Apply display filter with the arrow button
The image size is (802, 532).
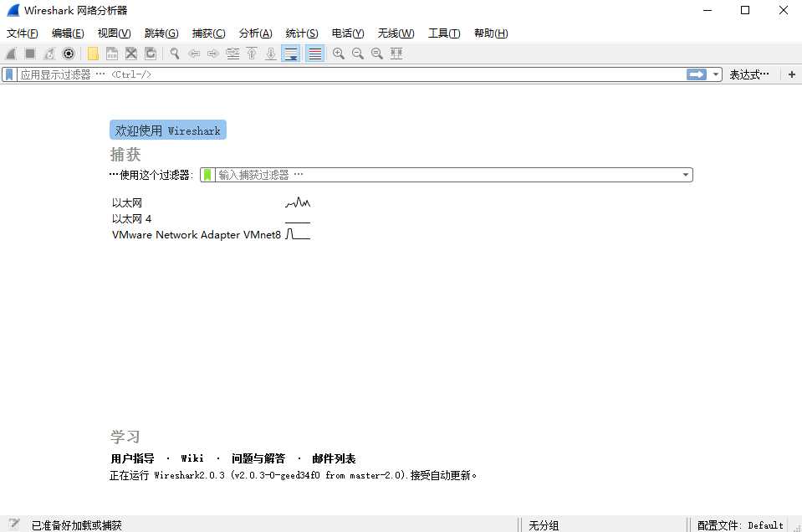click(696, 74)
